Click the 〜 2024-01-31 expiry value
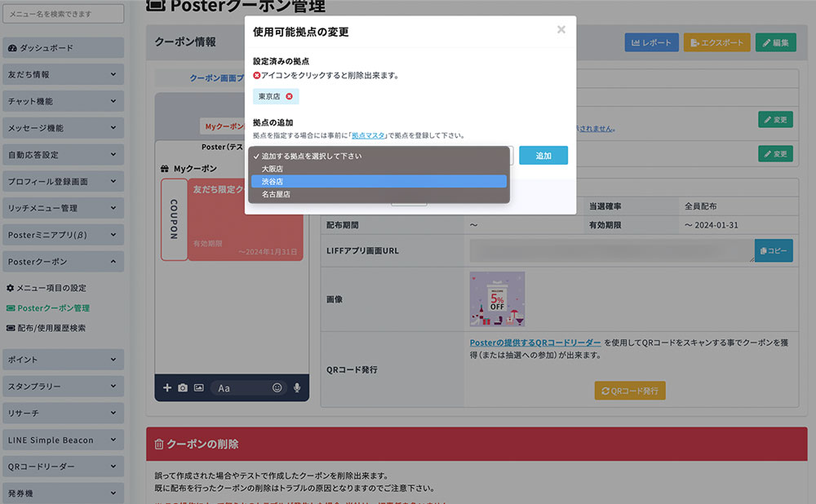The width and height of the screenshot is (816, 504). [x=711, y=225]
